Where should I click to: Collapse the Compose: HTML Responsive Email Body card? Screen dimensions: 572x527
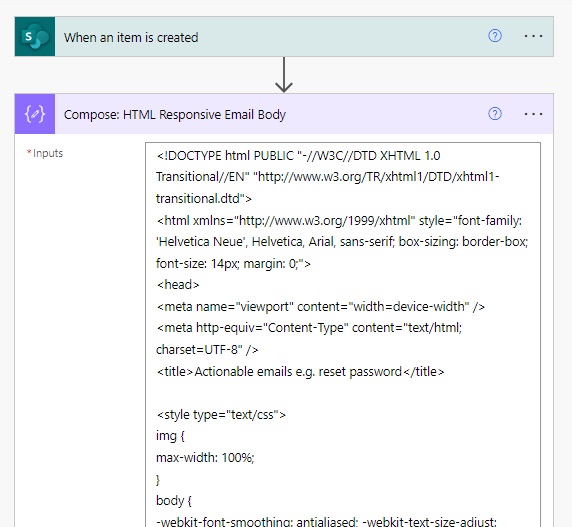(x=175, y=115)
